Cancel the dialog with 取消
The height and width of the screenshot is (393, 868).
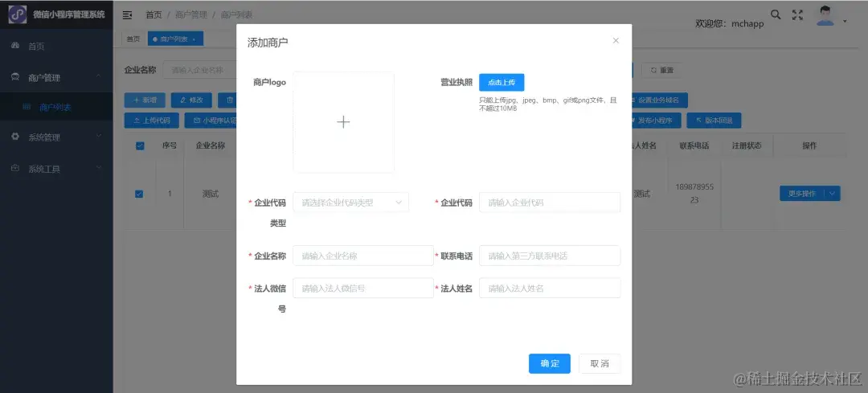tap(600, 363)
